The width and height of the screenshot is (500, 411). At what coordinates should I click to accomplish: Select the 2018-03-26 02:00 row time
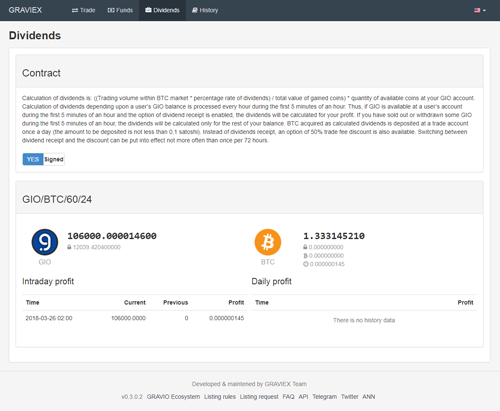pyautogui.click(x=49, y=318)
